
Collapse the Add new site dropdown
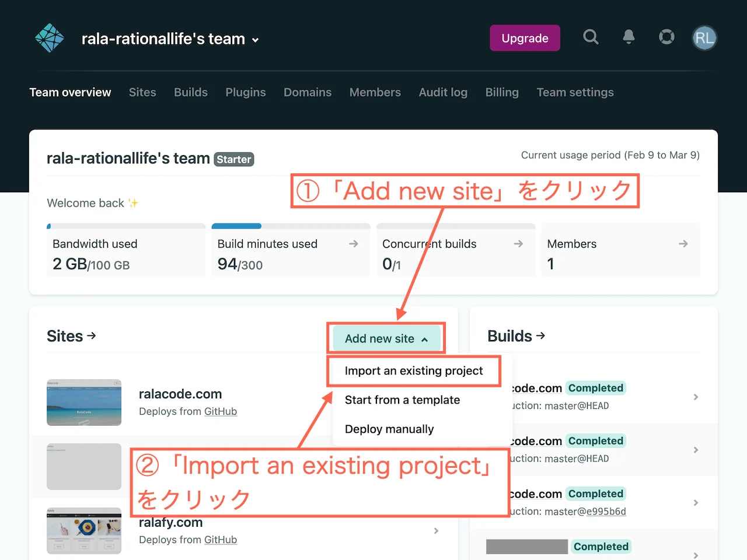pyautogui.click(x=385, y=338)
